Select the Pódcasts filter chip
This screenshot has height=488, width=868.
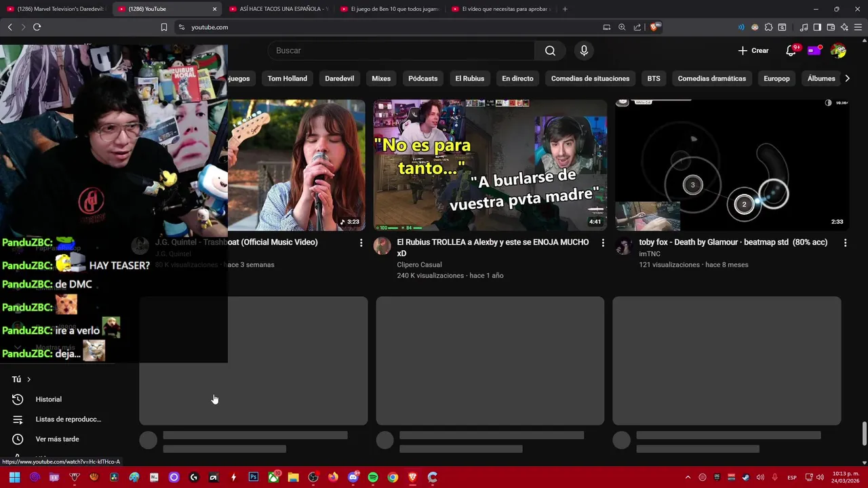[423, 79]
